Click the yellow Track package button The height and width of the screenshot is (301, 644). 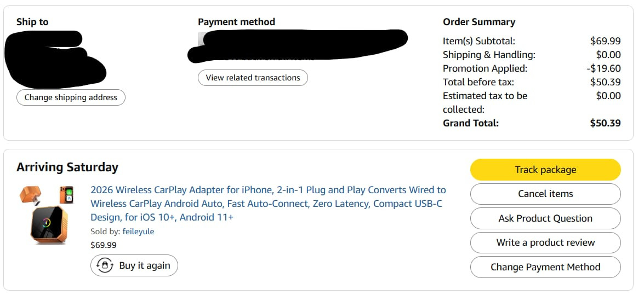click(x=545, y=170)
